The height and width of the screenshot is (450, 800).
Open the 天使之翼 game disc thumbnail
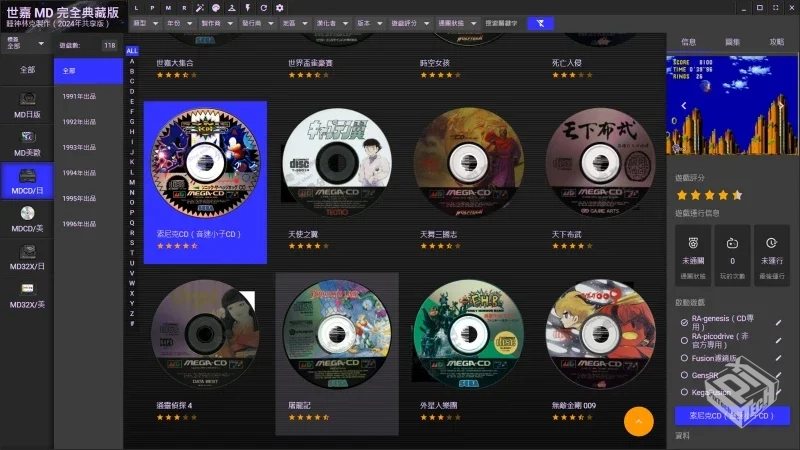coord(337,162)
